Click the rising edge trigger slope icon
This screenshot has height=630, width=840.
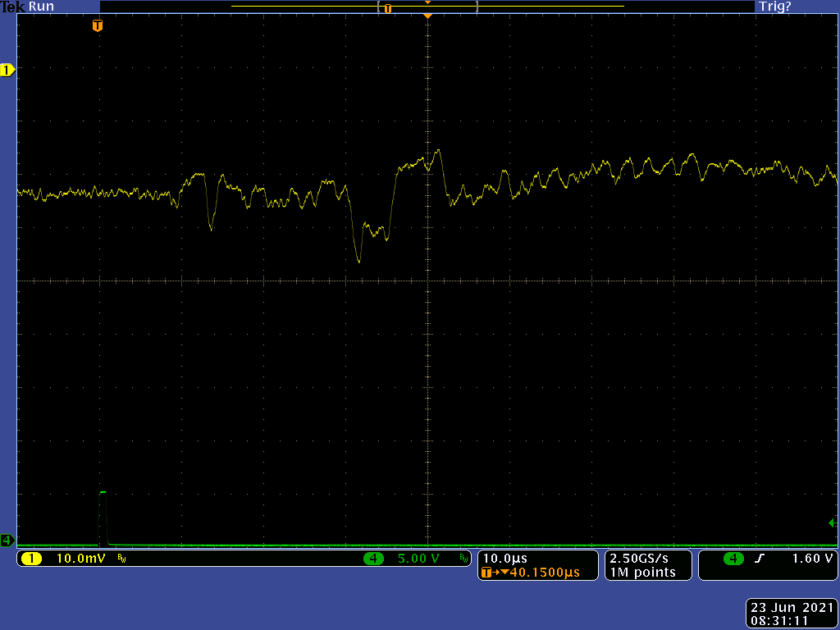(x=760, y=559)
